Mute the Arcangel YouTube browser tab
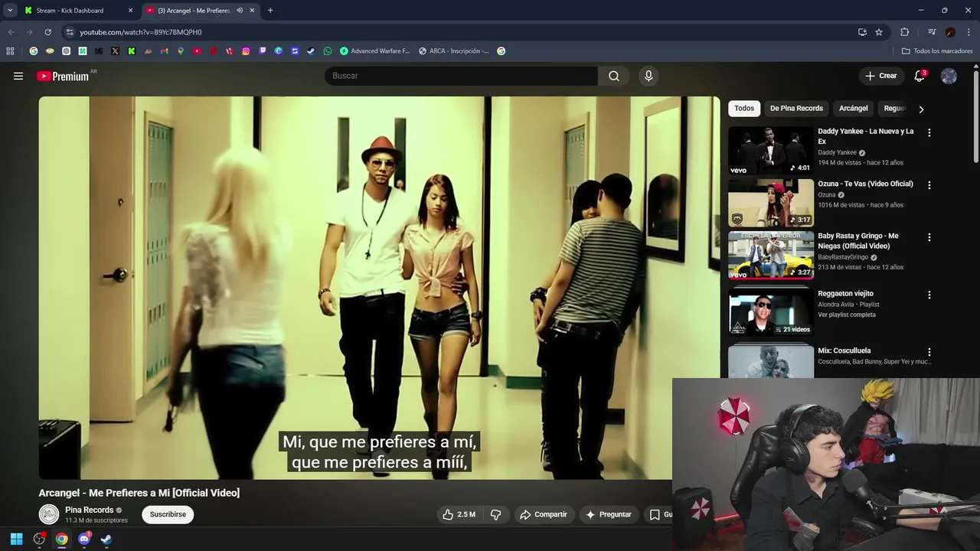Viewport: 980px width, 551px height. tap(240, 11)
